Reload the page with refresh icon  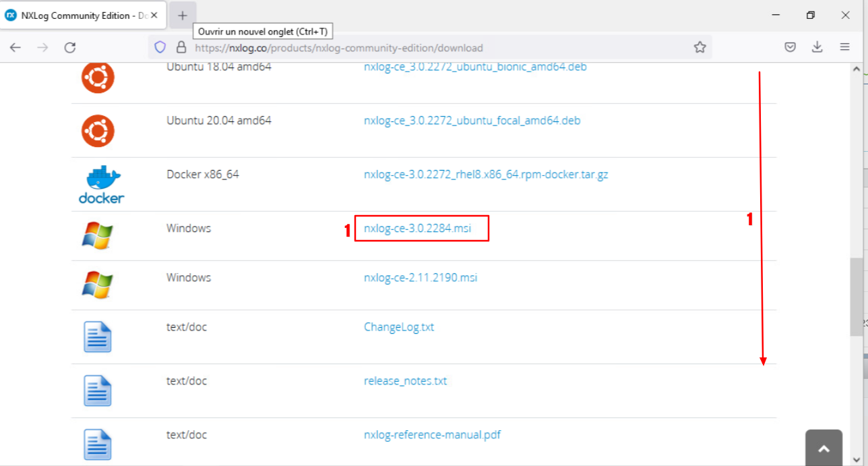pos(69,47)
